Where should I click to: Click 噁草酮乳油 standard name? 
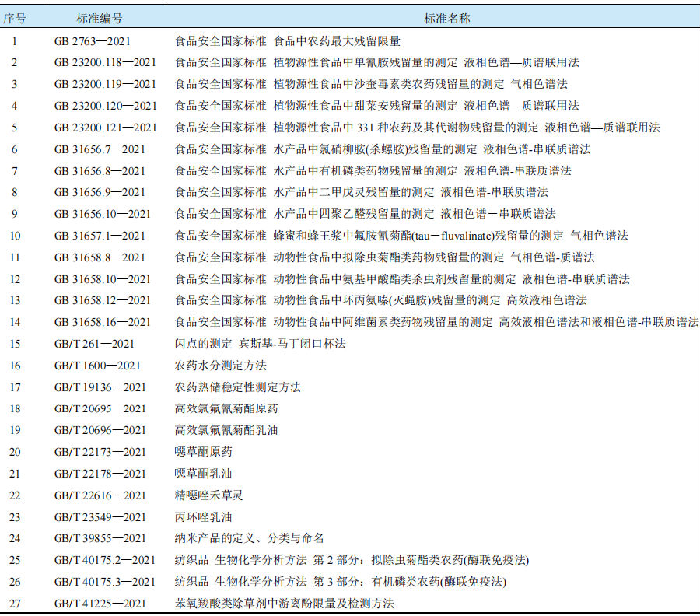coord(203,474)
